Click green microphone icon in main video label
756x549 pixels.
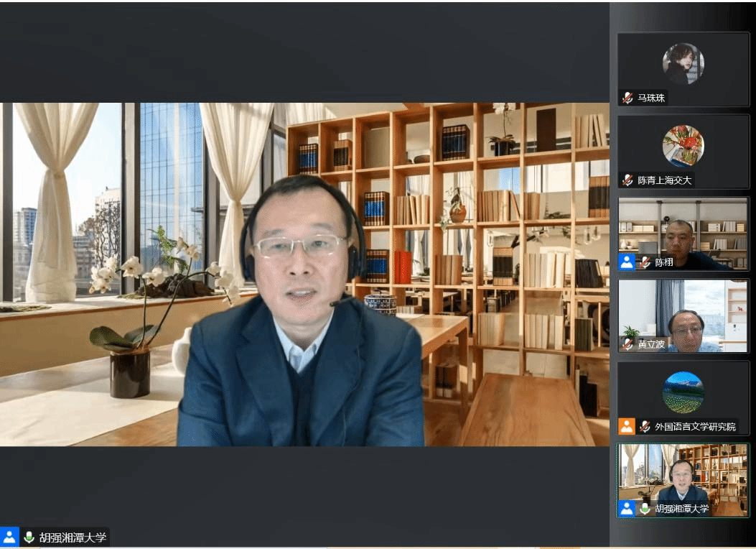click(29, 537)
